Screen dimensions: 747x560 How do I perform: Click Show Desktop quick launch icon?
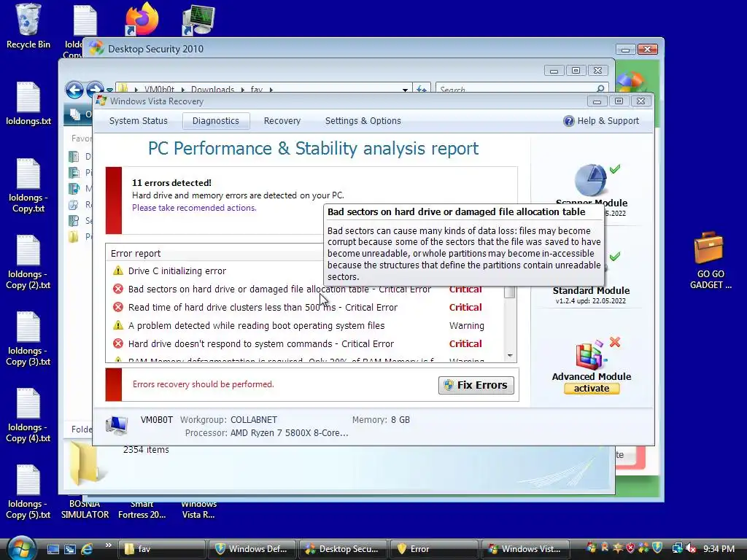pyautogui.click(x=53, y=549)
